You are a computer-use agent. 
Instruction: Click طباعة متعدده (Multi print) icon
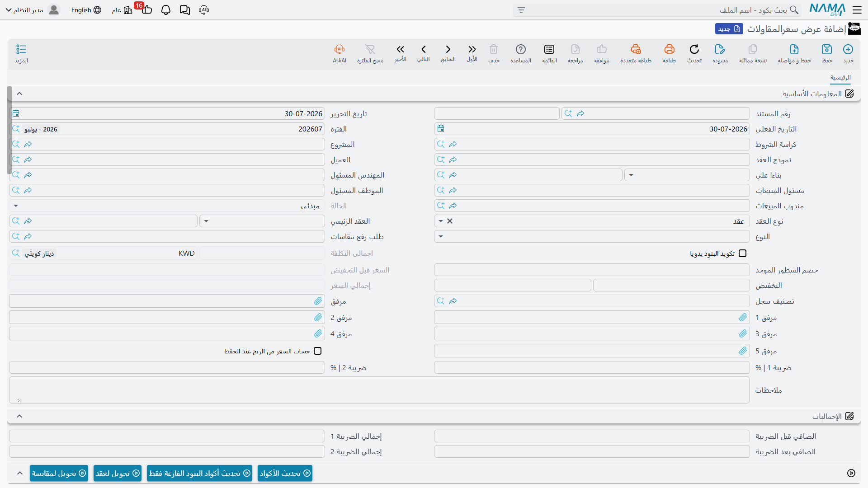point(636,49)
